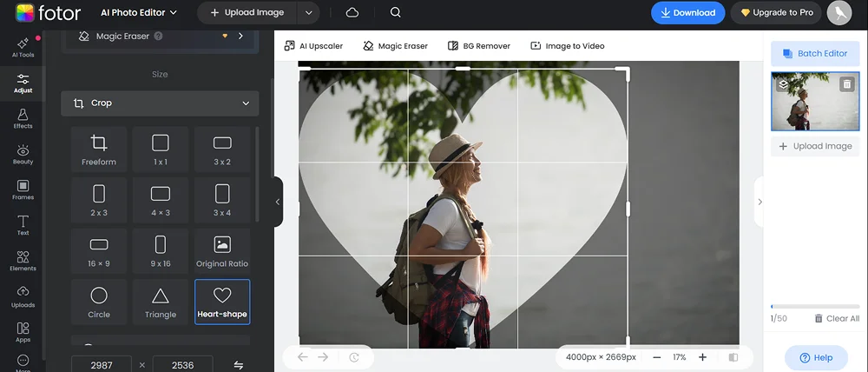Open the AI Upscaler tool
This screenshot has width=868, height=372.
(315, 46)
